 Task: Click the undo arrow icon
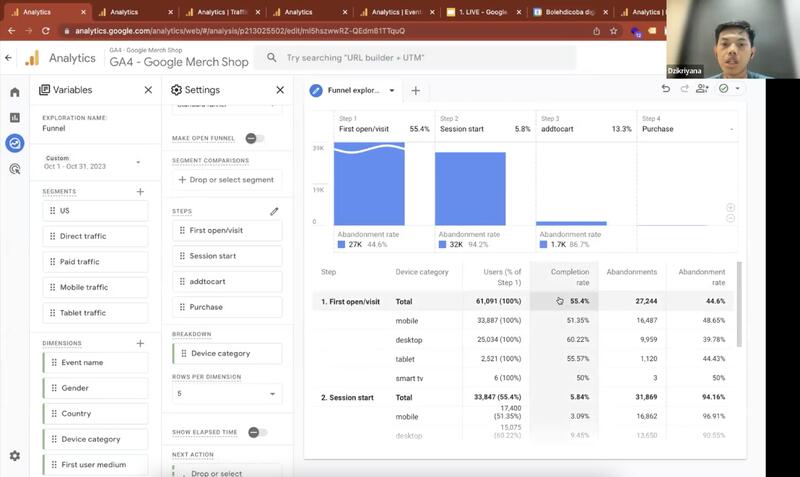tap(666, 89)
